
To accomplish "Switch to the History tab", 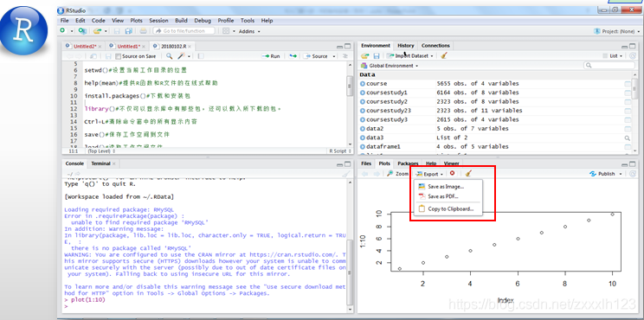I will click(x=405, y=46).
